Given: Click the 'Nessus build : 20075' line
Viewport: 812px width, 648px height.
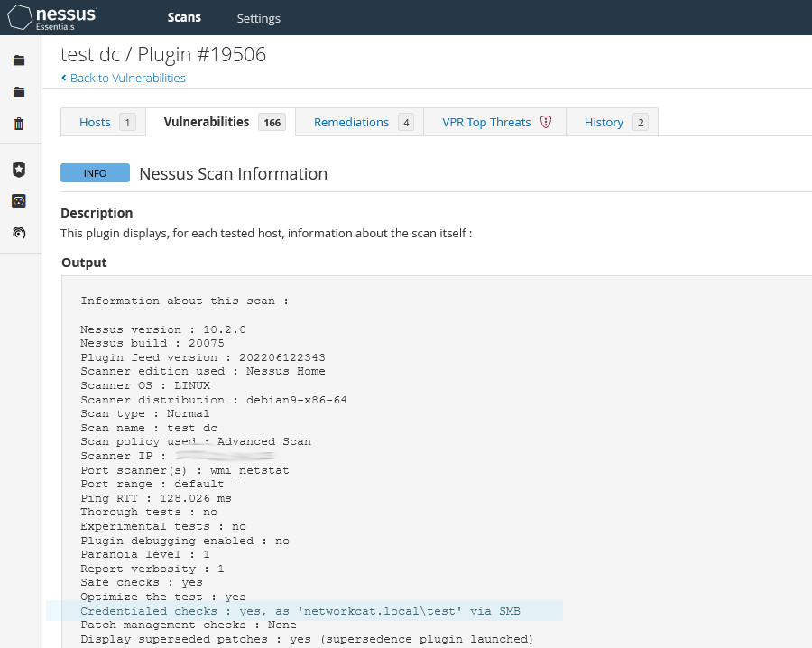Looking at the screenshot, I should coord(152,343).
